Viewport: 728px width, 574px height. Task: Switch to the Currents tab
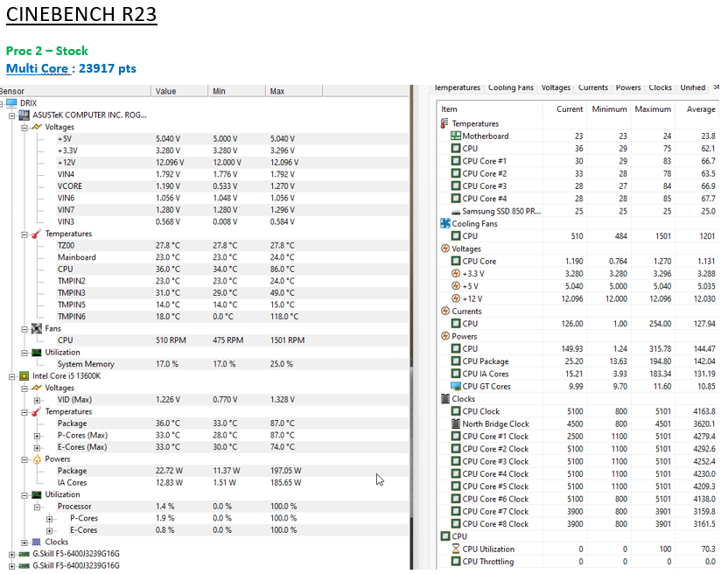click(x=593, y=87)
